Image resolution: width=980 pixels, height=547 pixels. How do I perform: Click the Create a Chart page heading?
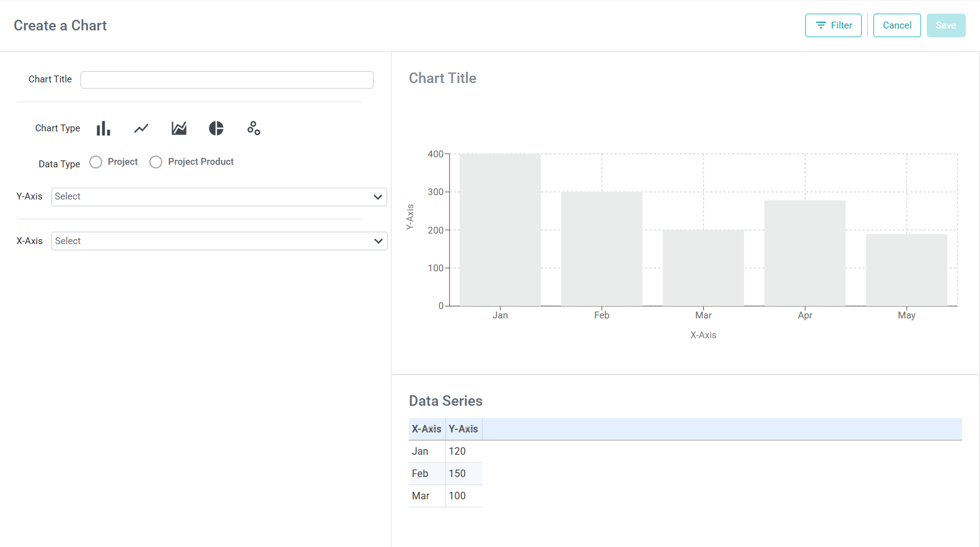point(60,25)
